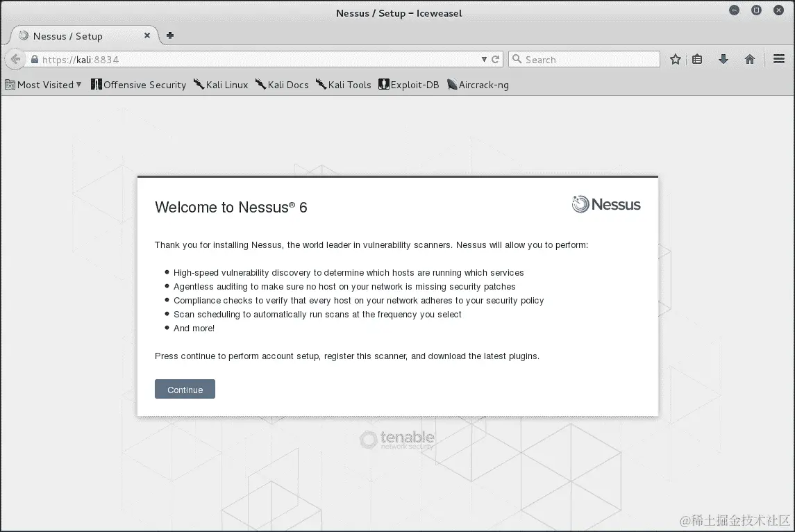Click 'Agentless auditing' bullet text
Screen dimensions: 795x532
point(344,287)
